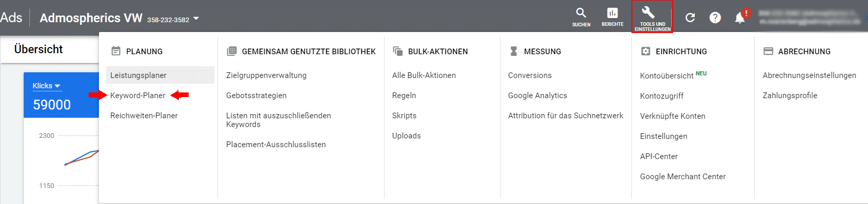Click the Planung calendar icon
Viewport: 868px width, 204px height.
point(116,51)
